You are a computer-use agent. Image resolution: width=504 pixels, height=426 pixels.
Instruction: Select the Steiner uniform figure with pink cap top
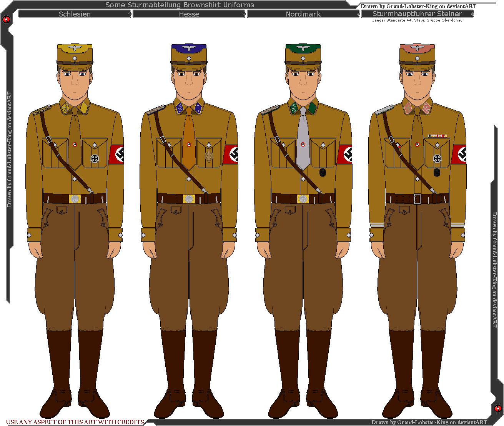(x=417, y=231)
